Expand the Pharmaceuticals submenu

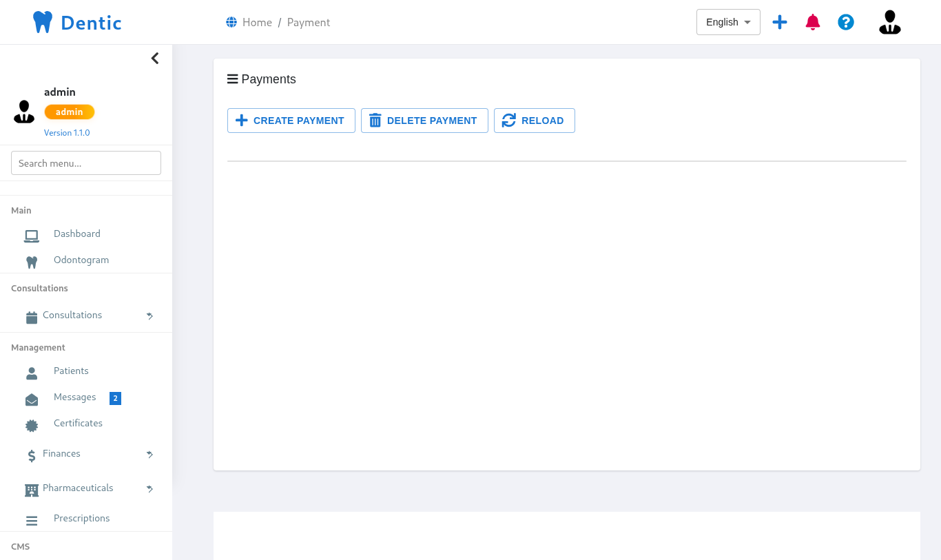tap(78, 488)
